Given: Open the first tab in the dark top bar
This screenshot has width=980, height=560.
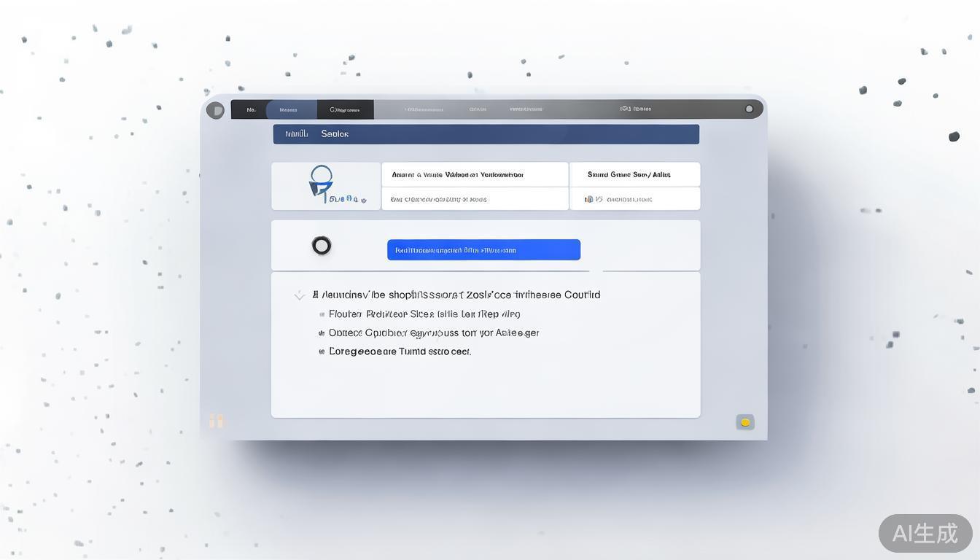Looking at the screenshot, I should (x=251, y=110).
